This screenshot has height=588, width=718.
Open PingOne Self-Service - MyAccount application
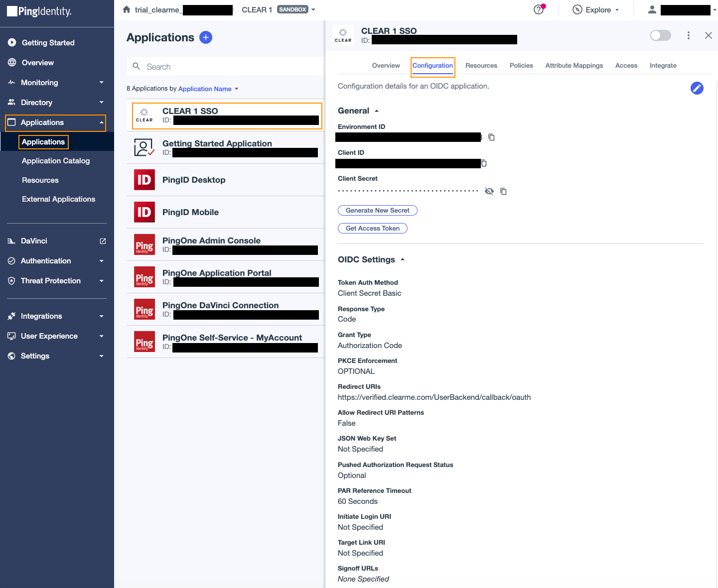click(x=226, y=342)
